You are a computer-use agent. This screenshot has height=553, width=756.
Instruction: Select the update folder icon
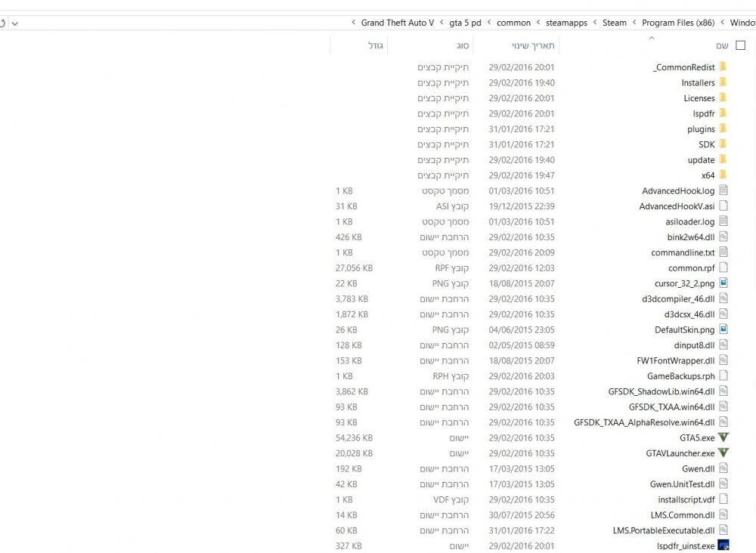coord(723,159)
